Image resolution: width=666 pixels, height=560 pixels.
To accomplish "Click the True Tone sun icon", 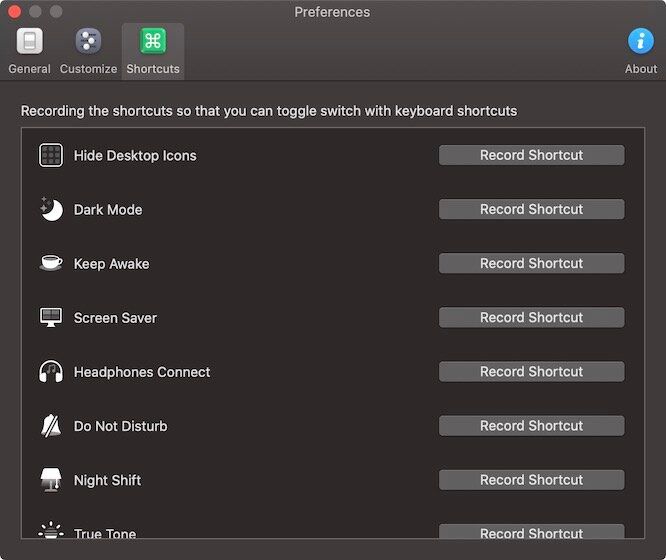I will coord(51,531).
